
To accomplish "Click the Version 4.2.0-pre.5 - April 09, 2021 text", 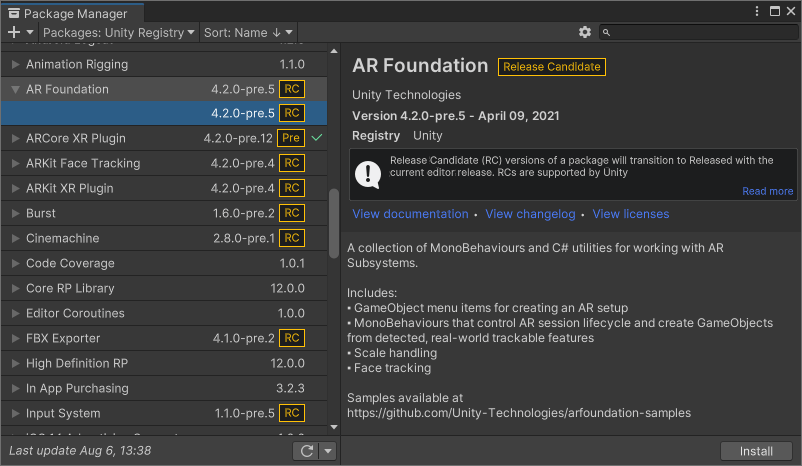I will (456, 116).
